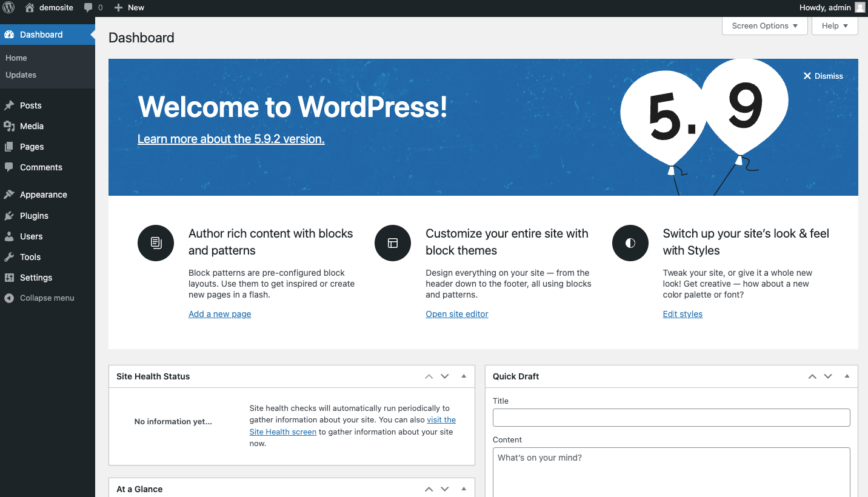Image resolution: width=868 pixels, height=497 pixels.
Task: Expand the Help dropdown tab
Action: (x=835, y=25)
